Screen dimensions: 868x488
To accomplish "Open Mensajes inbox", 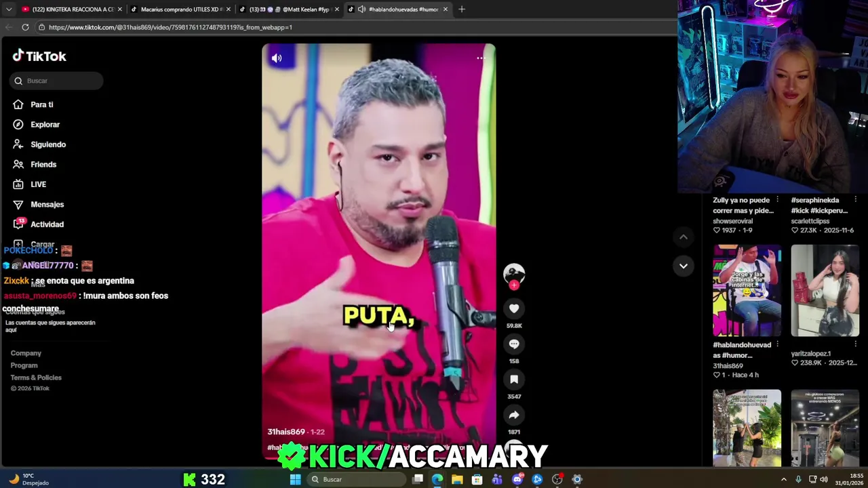I will pyautogui.click(x=47, y=205).
